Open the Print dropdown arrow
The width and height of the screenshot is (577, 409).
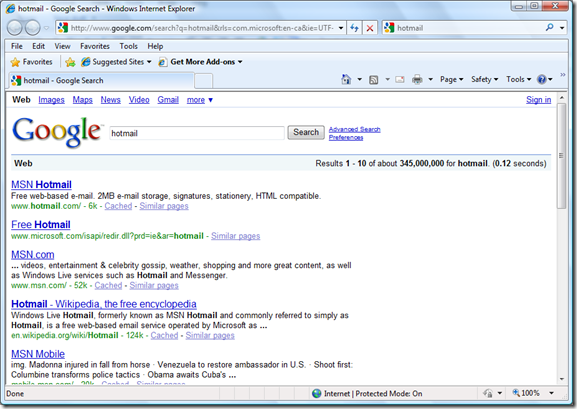coord(430,80)
